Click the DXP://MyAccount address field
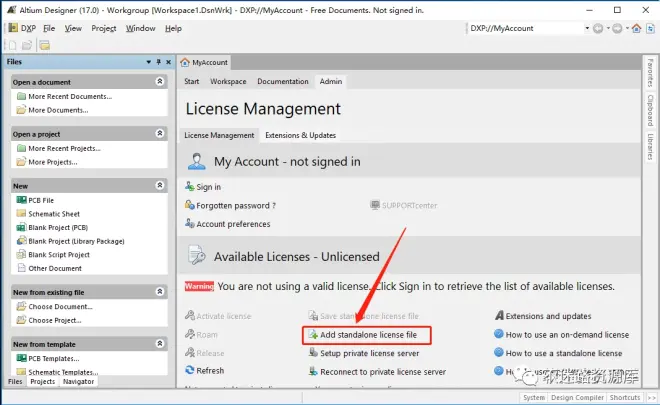This screenshot has height=405, width=660. tap(526, 28)
